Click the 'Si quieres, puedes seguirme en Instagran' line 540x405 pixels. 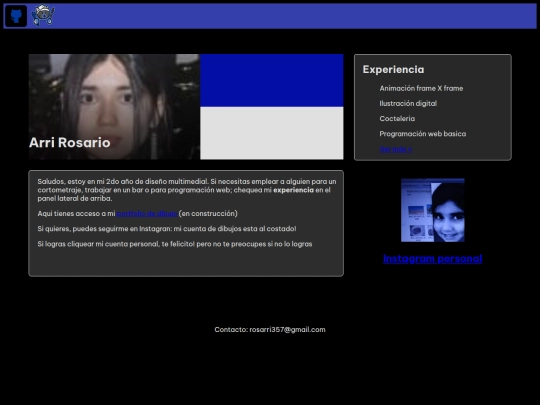(167, 229)
